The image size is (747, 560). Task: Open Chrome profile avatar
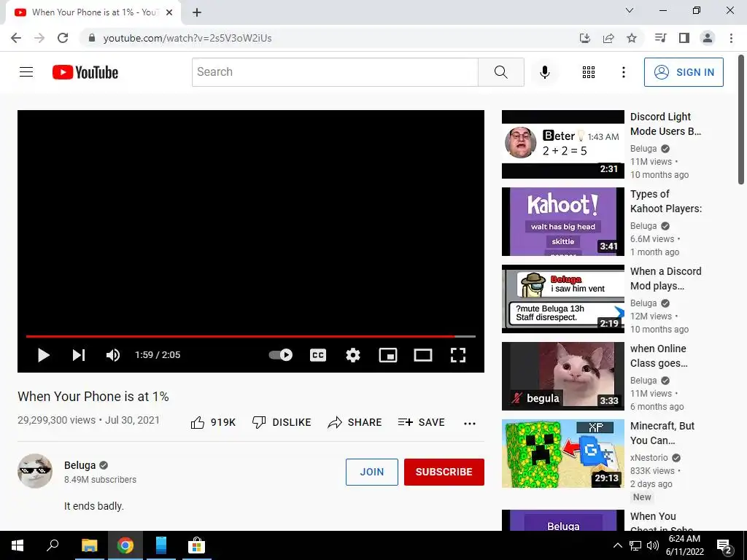point(708,38)
